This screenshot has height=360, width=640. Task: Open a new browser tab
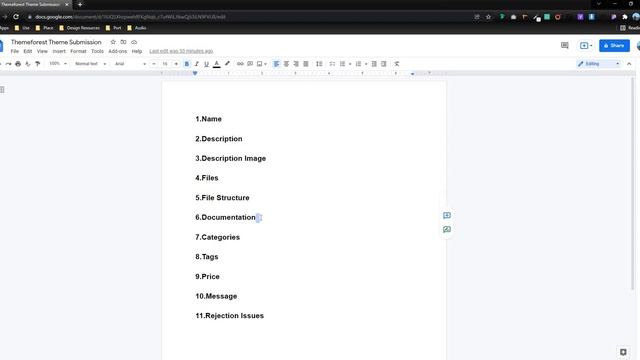(80, 4)
